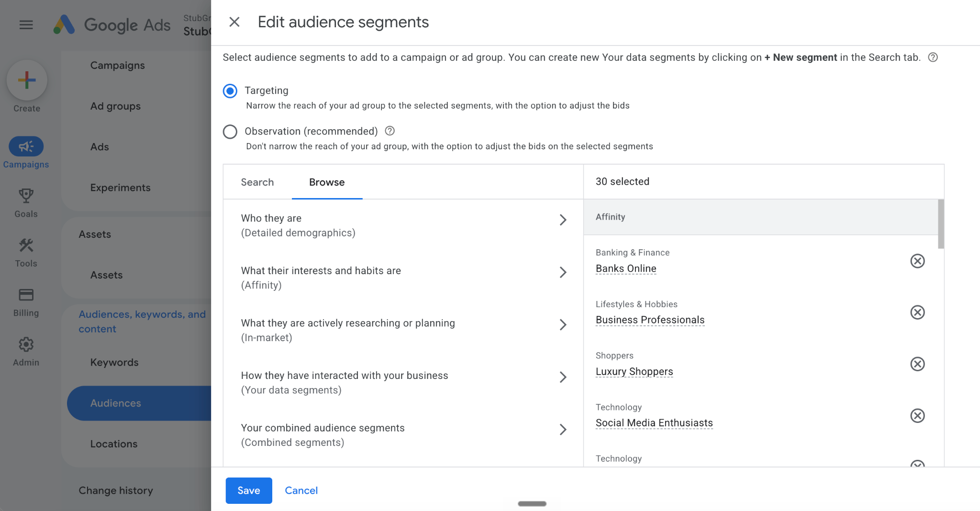Click the Affinity group header
The image size is (980, 511).
click(x=761, y=217)
